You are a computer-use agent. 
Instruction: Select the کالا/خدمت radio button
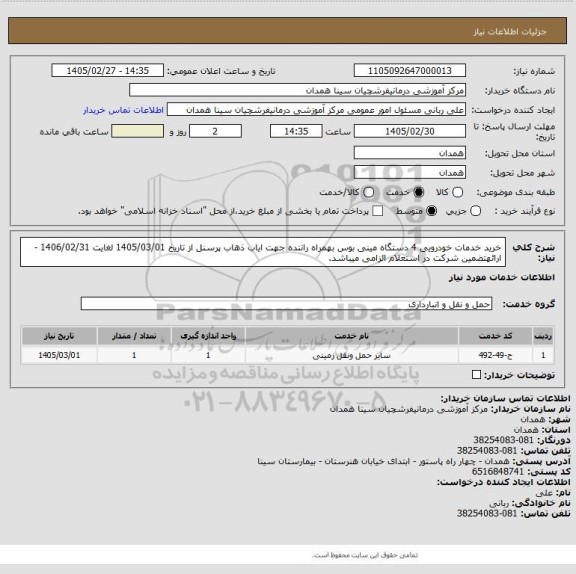point(368,192)
